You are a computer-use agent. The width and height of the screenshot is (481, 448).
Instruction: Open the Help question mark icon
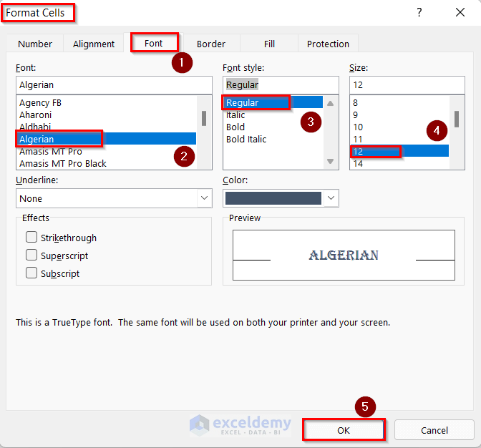pyautogui.click(x=419, y=13)
